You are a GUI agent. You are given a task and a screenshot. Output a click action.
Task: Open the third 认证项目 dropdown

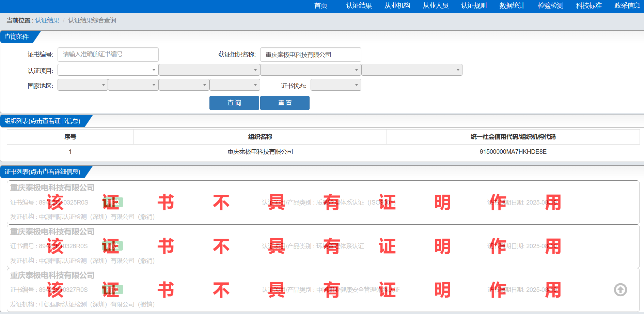[311, 70]
